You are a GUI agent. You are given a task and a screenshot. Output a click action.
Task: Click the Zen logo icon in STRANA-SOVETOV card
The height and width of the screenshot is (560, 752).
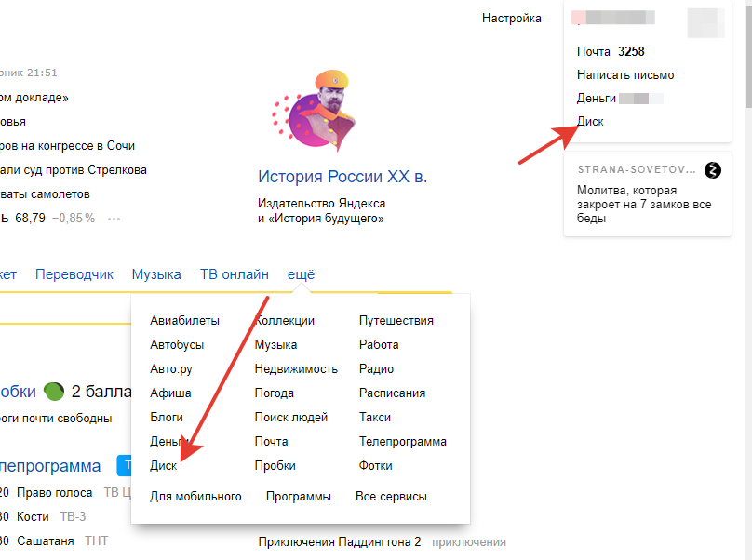[713, 170]
